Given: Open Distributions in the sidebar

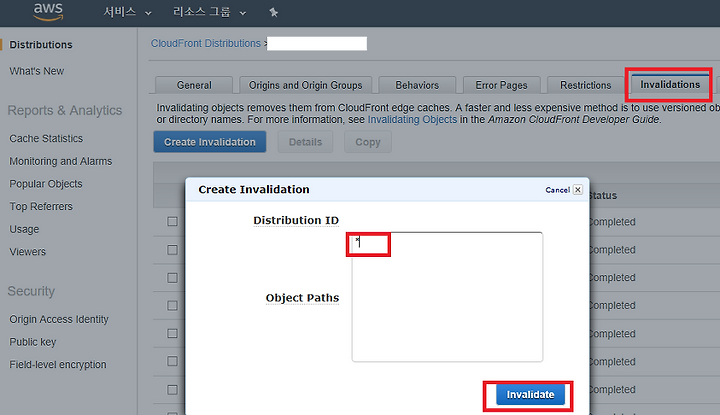Looking at the screenshot, I should 41,45.
